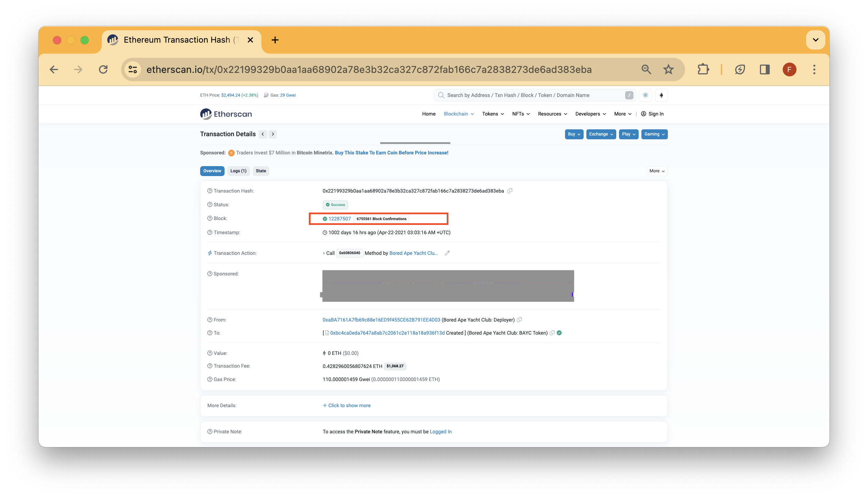Click the browser address bar URL
This screenshot has width=868, height=498.
[369, 69]
